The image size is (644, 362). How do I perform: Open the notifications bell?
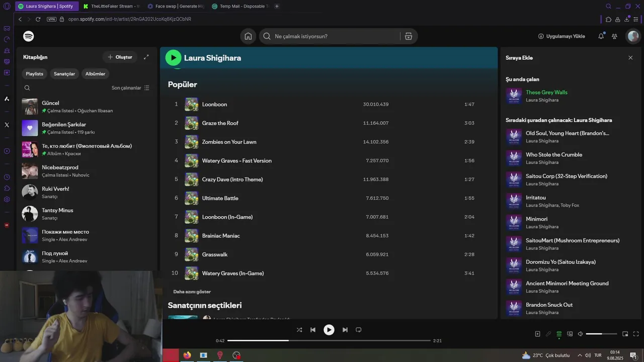point(601,36)
